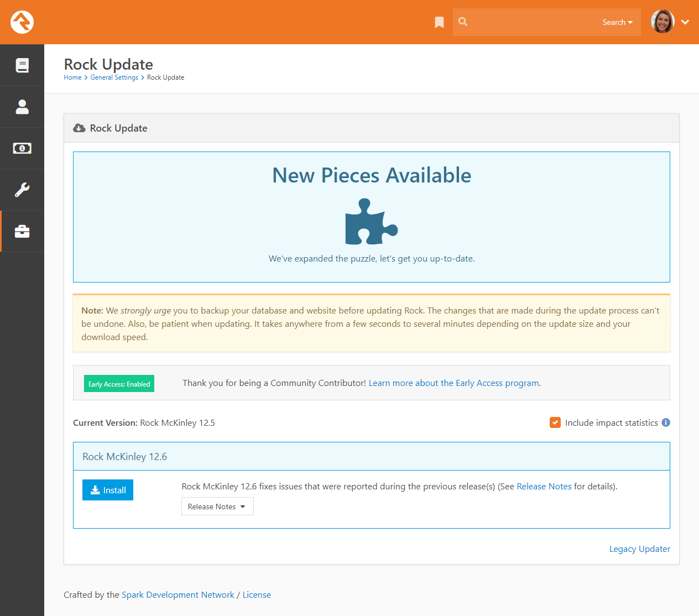Open the Intranet book sidebar icon
The width and height of the screenshot is (699, 616).
coord(22,65)
